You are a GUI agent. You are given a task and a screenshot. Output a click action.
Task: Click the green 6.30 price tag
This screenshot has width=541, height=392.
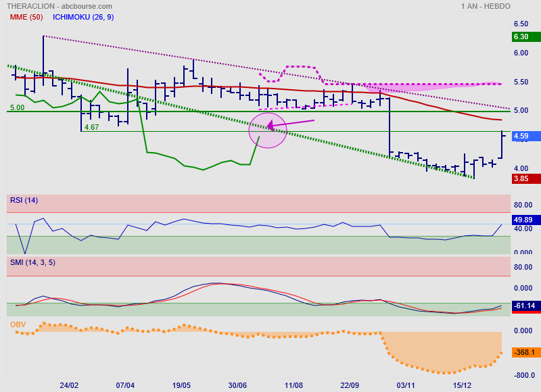(x=526, y=37)
